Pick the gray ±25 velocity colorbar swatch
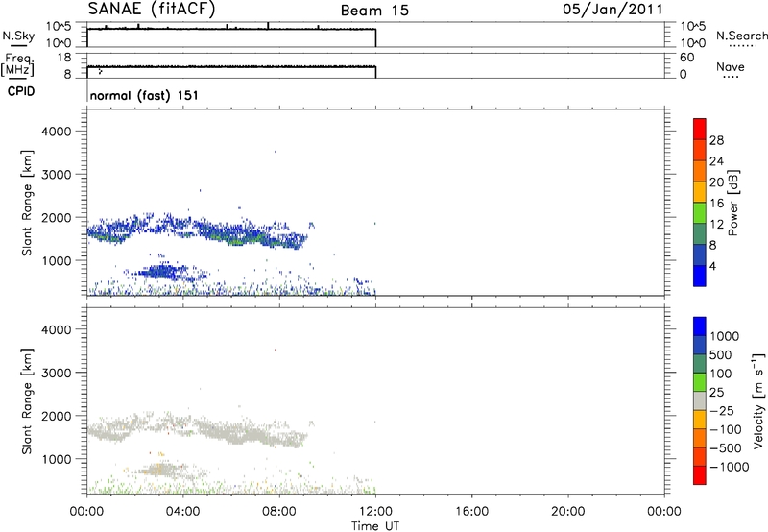Viewport: 768px width, 532px height. pyautogui.click(x=700, y=400)
